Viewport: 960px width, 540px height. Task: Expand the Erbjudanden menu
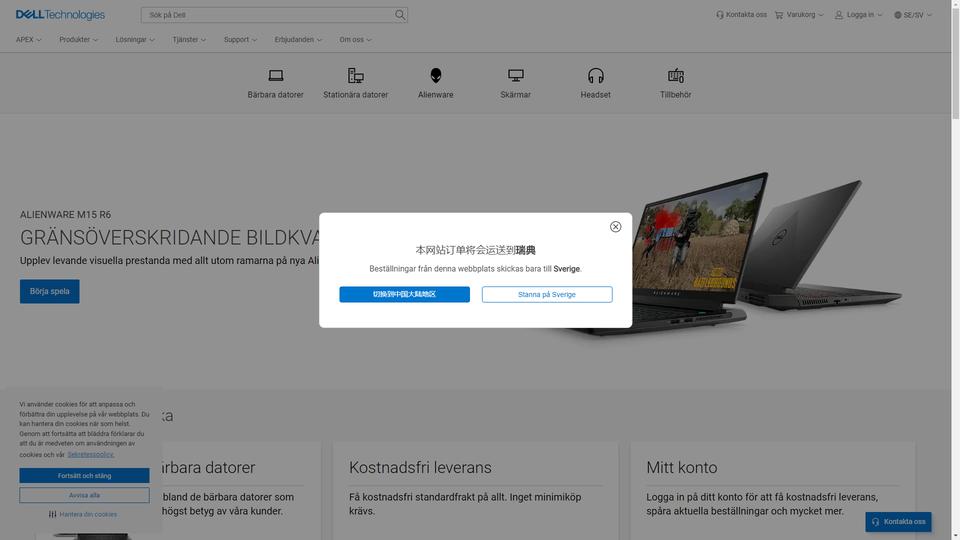298,40
